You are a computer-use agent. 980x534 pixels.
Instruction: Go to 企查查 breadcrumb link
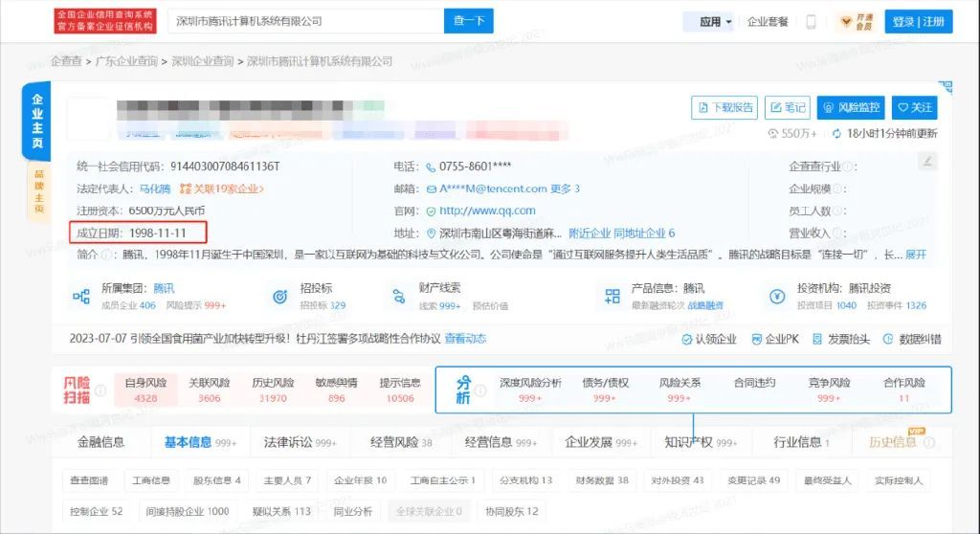[66, 61]
